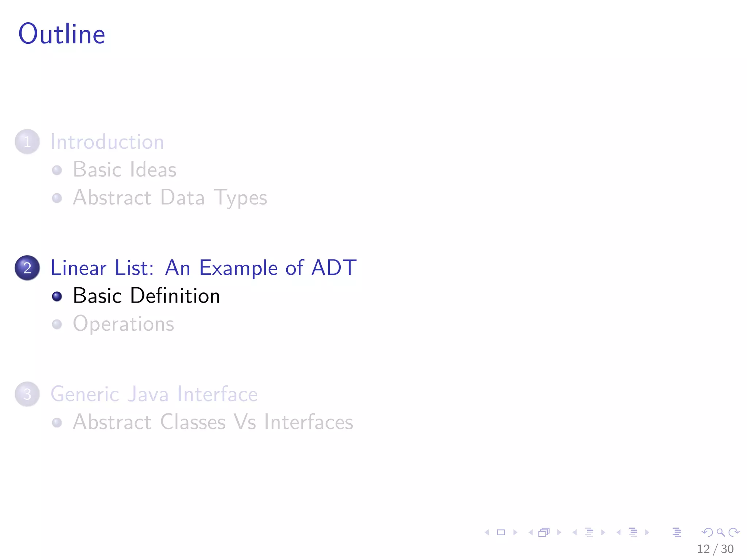
Task: Open search via the magnifying glass icon
Action: coord(721,533)
